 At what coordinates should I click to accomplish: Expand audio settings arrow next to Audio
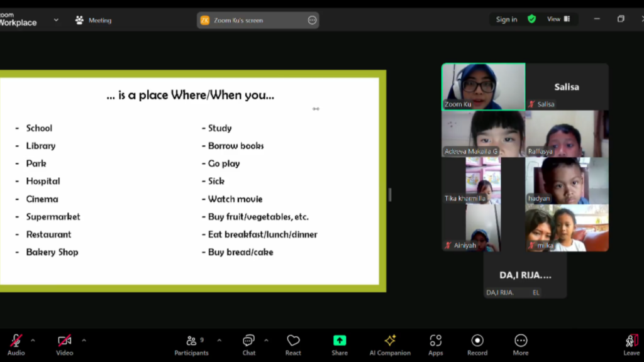coord(33,341)
